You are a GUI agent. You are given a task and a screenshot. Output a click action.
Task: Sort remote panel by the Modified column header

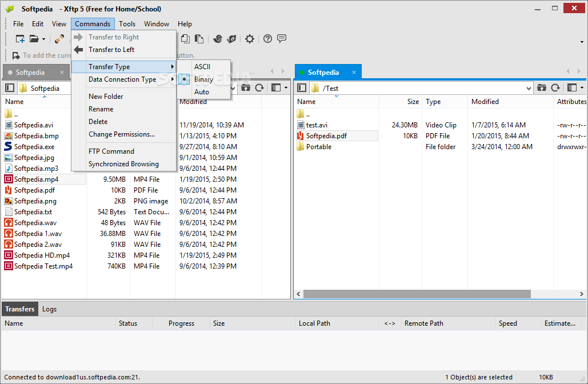click(x=510, y=102)
